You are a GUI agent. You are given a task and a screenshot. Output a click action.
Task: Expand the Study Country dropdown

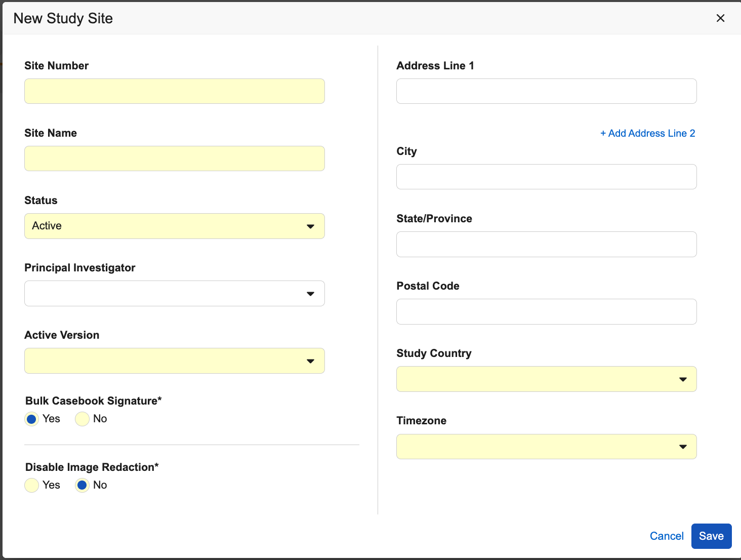point(546,379)
